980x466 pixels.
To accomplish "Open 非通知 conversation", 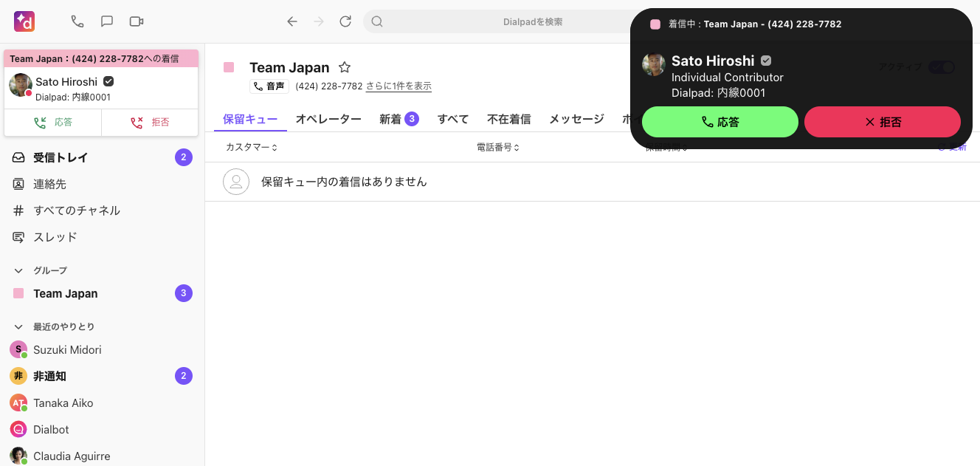I will pyautogui.click(x=101, y=376).
